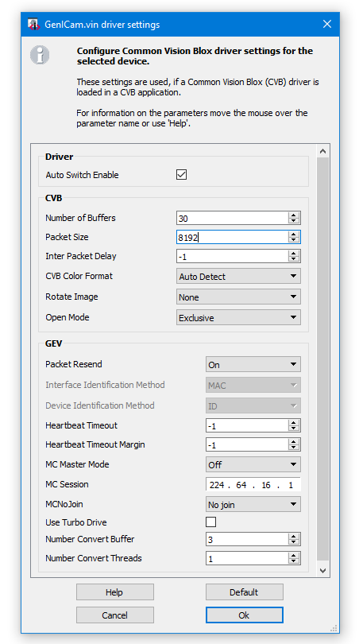The height and width of the screenshot is (644, 359).
Task: Decrease Packet Size with down arrow
Action: pyautogui.click(x=293, y=240)
